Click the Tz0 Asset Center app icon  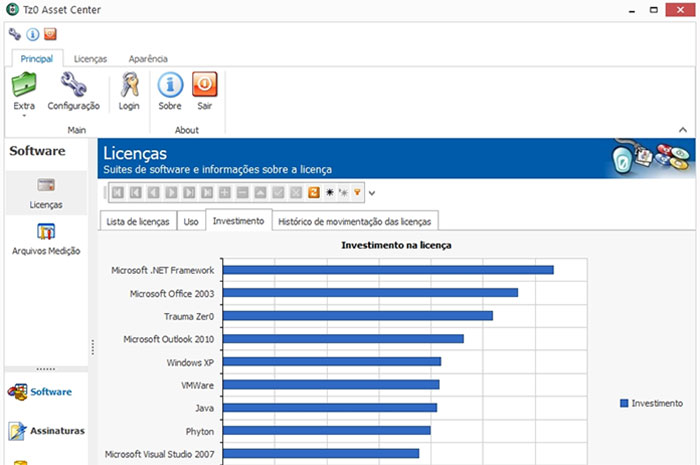12,9
